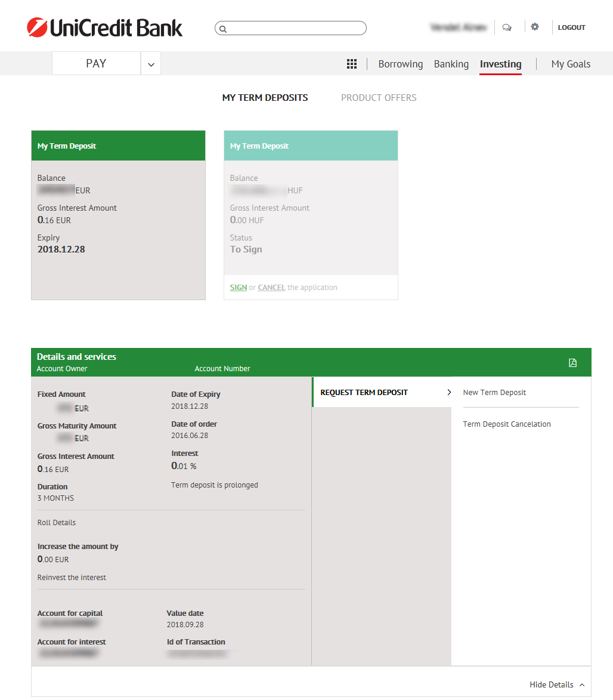613x700 pixels.
Task: Open the apps grid menu icon
Action: click(x=352, y=64)
